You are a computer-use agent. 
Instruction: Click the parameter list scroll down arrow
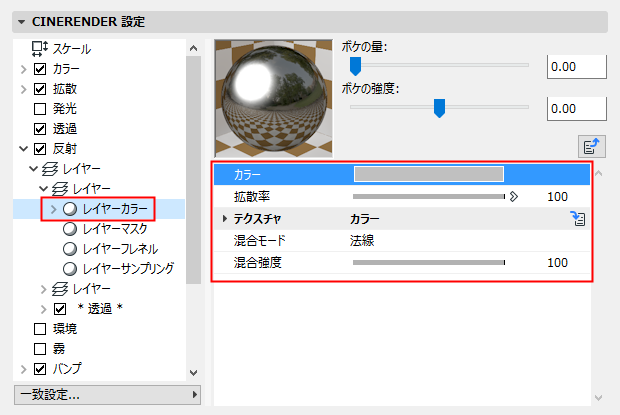click(x=599, y=398)
